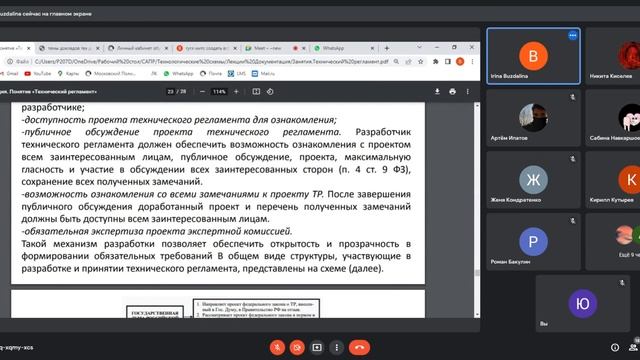The image size is (640, 360).
Task: Open the Почта bookmark
Action: (x=211, y=73)
